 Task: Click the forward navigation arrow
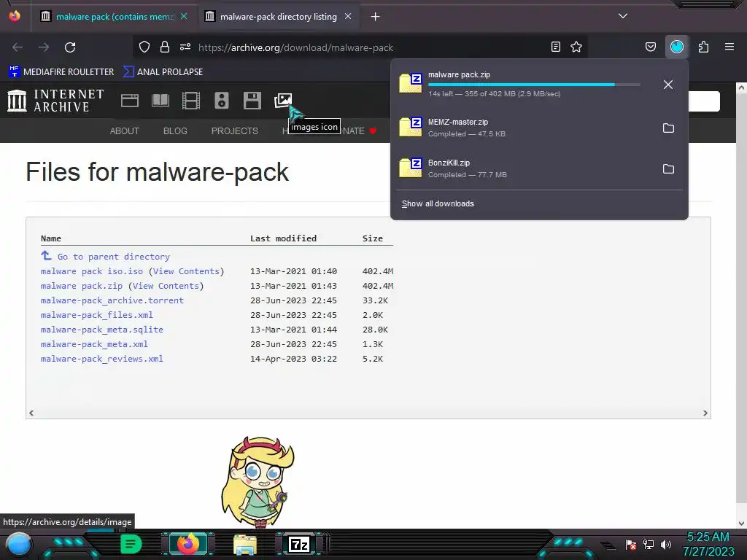(x=44, y=47)
